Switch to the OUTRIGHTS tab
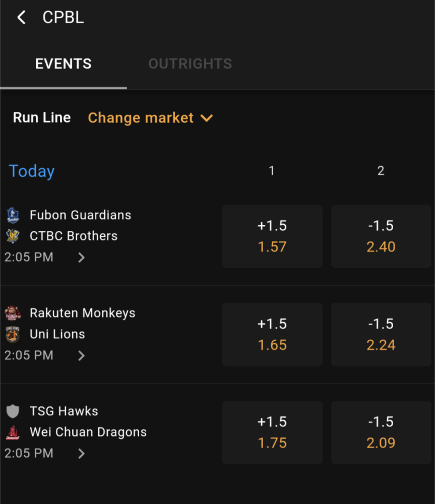The image size is (435, 504). point(190,64)
